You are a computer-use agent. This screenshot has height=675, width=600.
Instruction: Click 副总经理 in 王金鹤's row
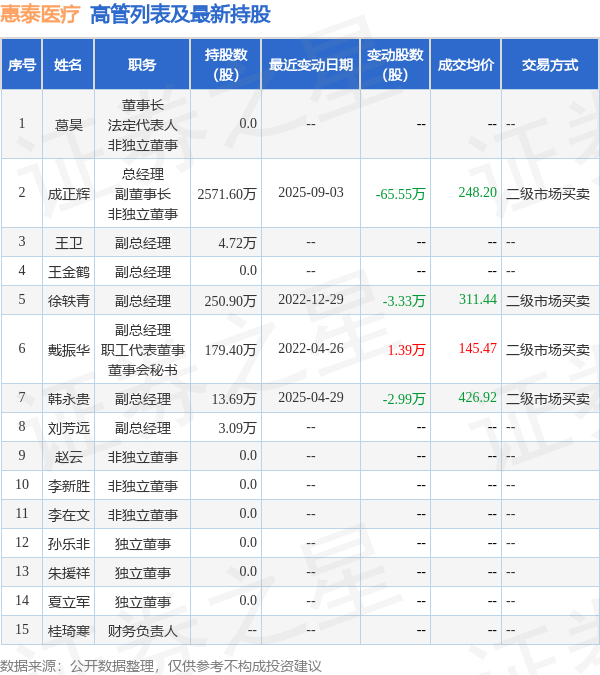point(142,272)
